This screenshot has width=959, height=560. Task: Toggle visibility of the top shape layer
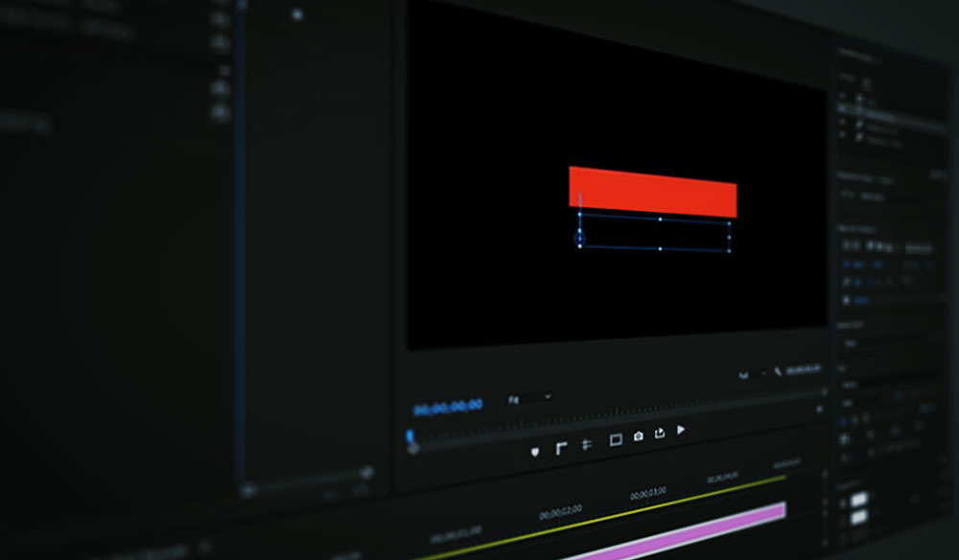click(x=842, y=97)
